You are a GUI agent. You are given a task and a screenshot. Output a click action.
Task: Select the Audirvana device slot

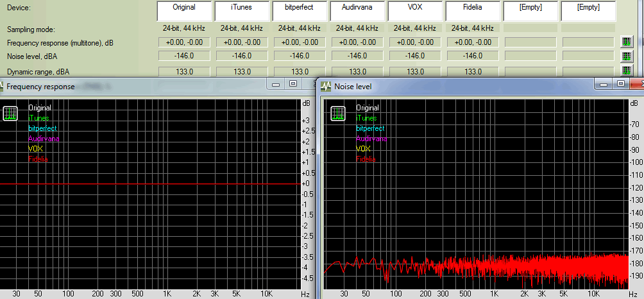tap(357, 11)
